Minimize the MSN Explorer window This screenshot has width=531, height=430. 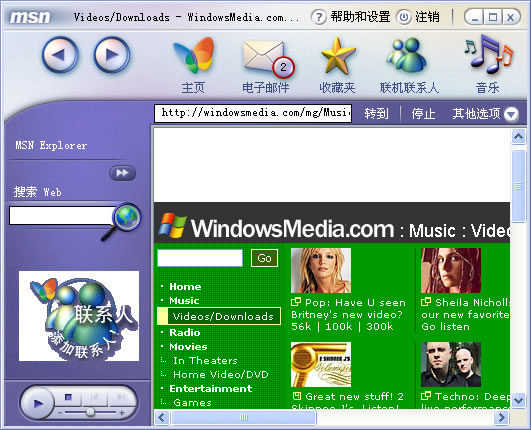475,17
